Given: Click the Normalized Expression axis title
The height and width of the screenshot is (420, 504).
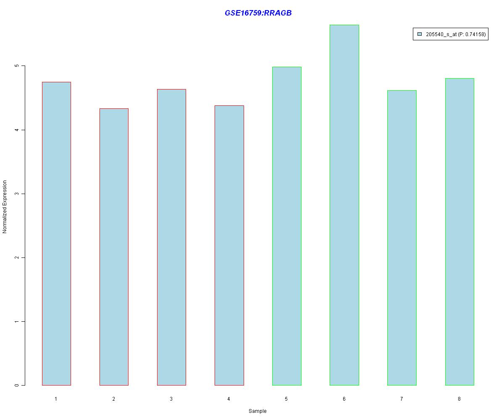Looking at the screenshot, I should [x=5, y=207].
